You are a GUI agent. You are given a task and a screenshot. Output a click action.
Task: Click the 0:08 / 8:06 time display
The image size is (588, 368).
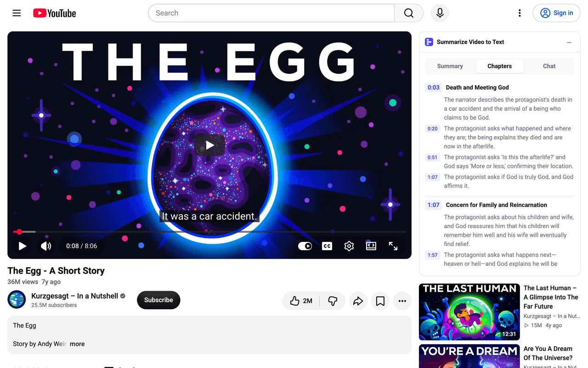tap(82, 246)
